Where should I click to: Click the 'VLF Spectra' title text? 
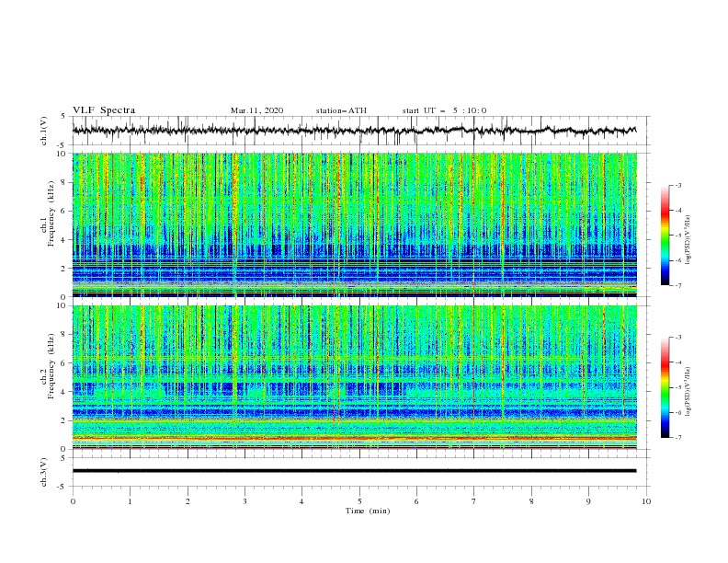tap(104, 110)
